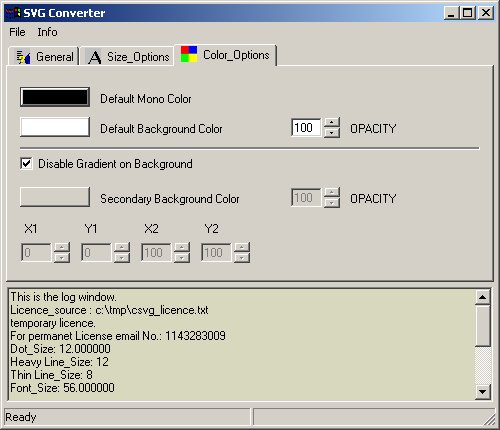Click the log window scroll down arrow
500x430 pixels.
pos(482,391)
